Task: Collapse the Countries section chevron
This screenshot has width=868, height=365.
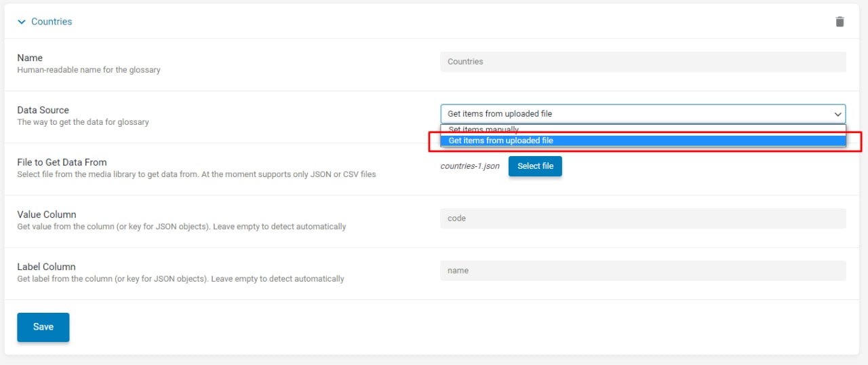Action: point(21,22)
